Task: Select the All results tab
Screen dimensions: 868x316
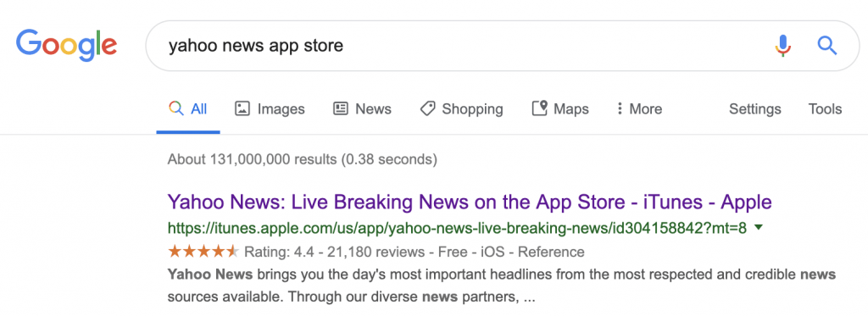Action: 188,109
